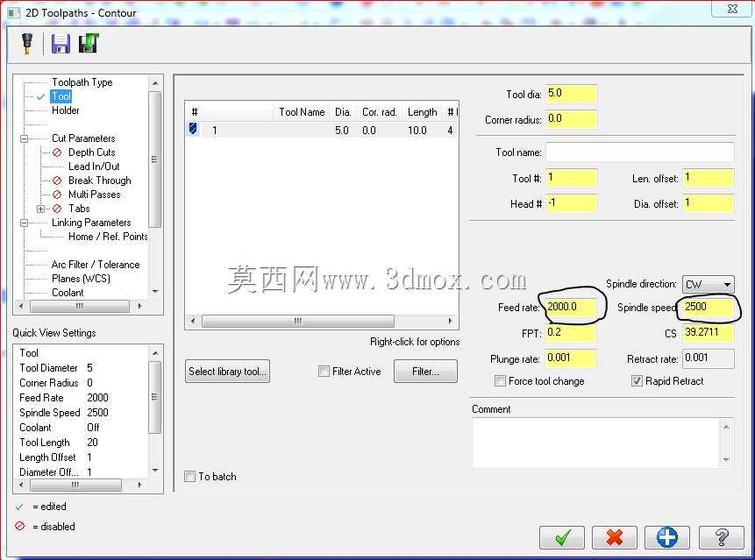Open the Lead In/Out page

94,167
